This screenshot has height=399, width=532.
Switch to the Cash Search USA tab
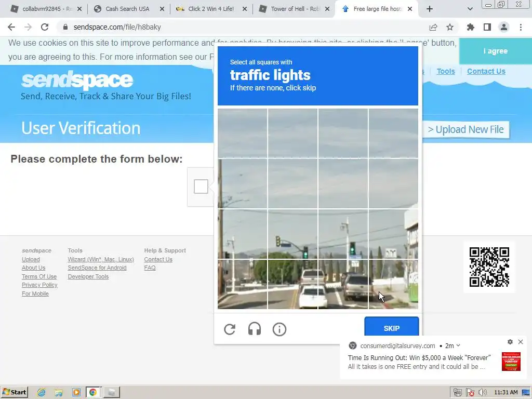pyautogui.click(x=128, y=9)
